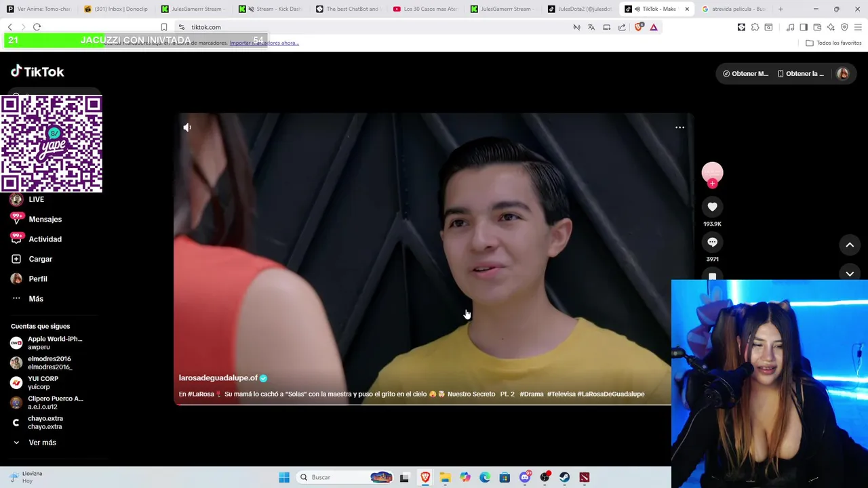
Task: Open the comments showing 3971
Action: coord(712,242)
